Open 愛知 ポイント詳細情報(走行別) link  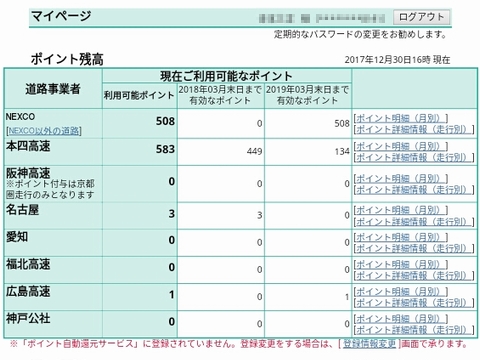(414, 248)
